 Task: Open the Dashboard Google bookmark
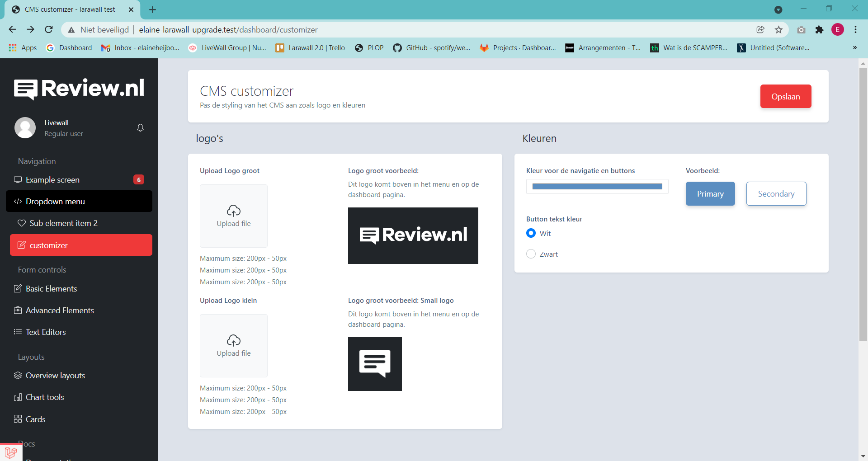(69, 47)
